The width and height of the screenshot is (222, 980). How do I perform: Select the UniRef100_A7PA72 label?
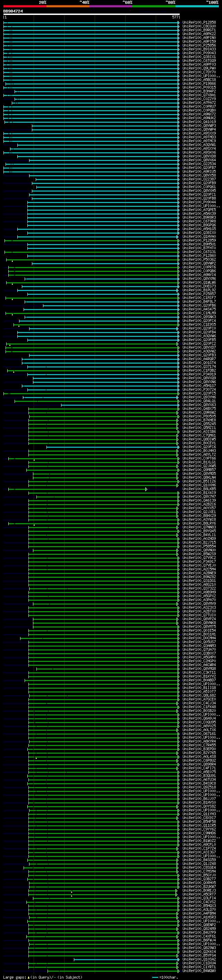click(x=199, y=103)
